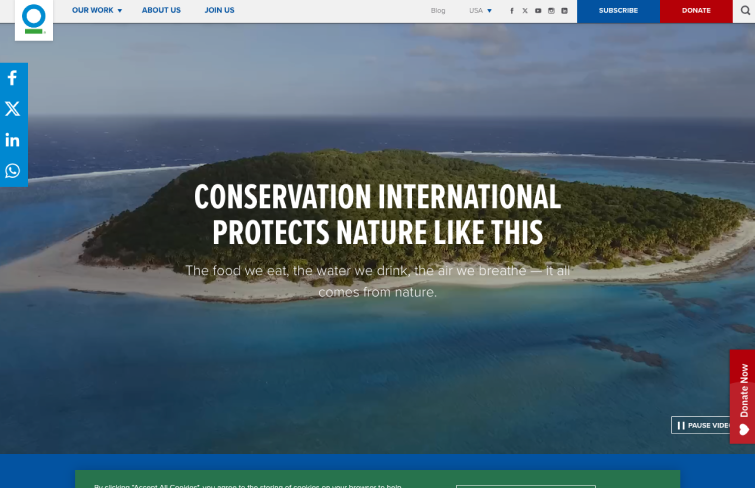Open the Our Work dropdown menu
The image size is (755, 488).
click(x=97, y=10)
